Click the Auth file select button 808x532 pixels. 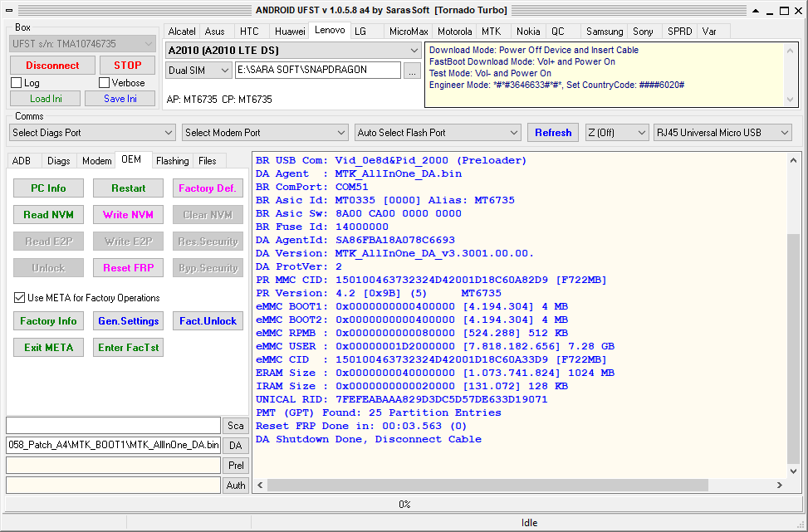(236, 486)
